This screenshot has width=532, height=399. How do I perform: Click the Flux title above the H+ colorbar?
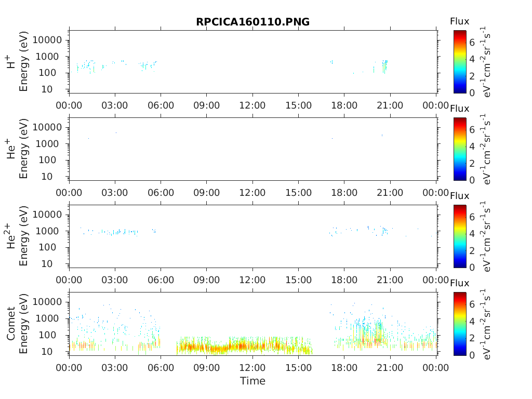[459, 21]
